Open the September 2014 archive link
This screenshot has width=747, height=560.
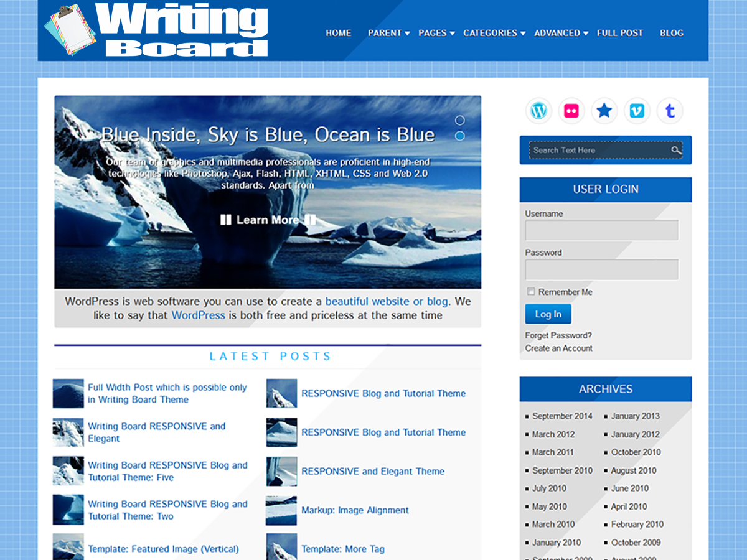tap(562, 416)
